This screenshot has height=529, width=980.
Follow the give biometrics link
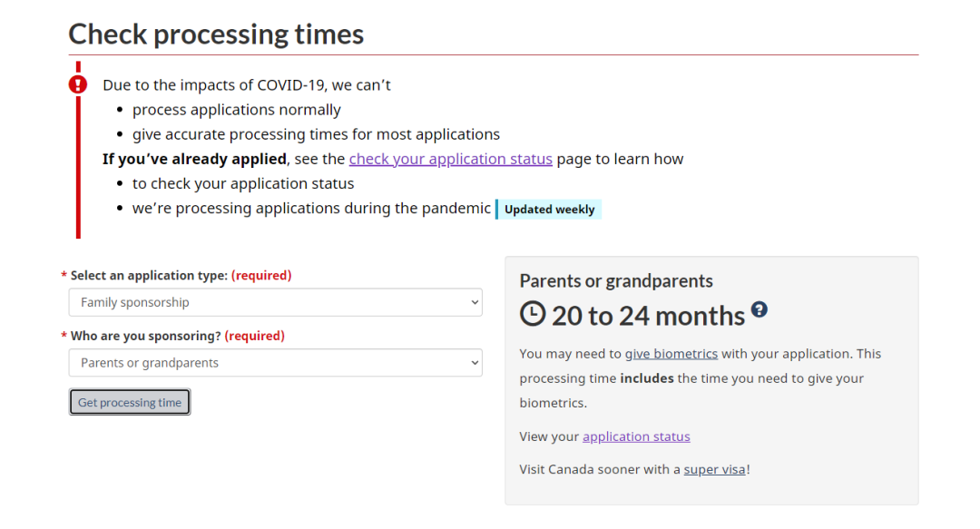tap(671, 354)
